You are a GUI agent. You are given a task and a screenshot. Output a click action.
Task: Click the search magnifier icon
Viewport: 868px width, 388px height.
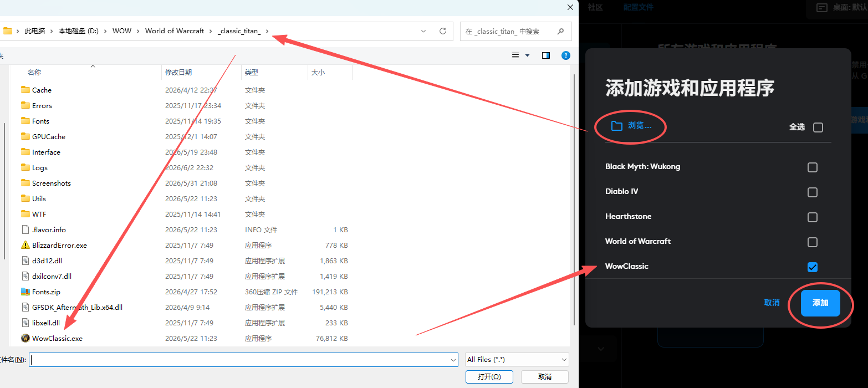tap(561, 31)
